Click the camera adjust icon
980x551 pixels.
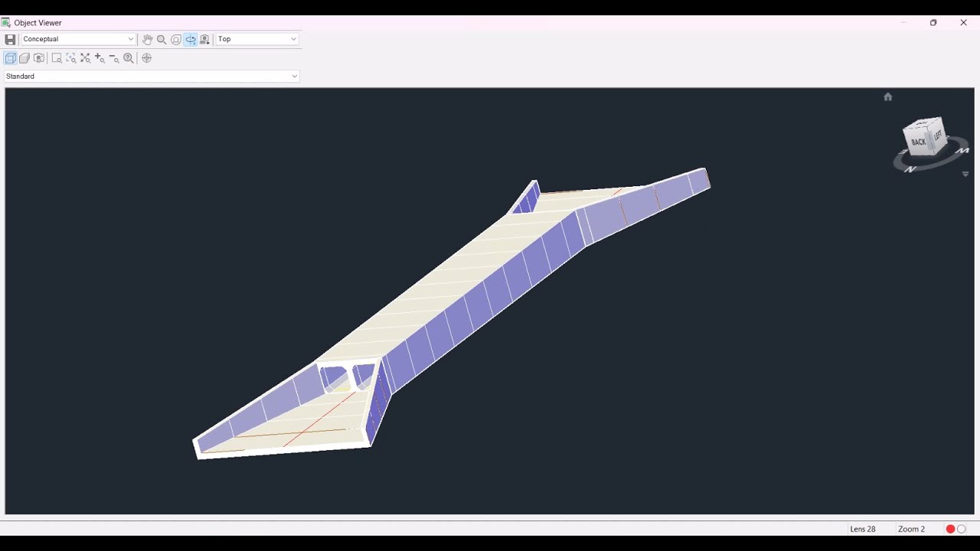[x=39, y=58]
